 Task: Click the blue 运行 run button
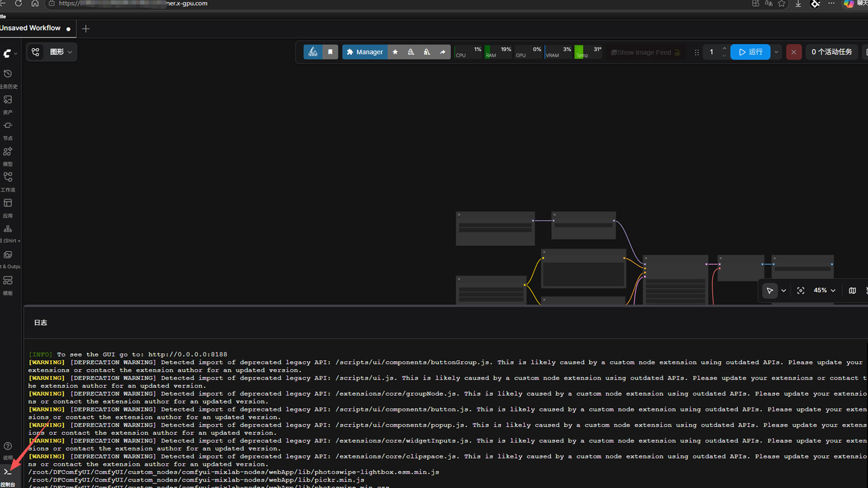point(750,52)
